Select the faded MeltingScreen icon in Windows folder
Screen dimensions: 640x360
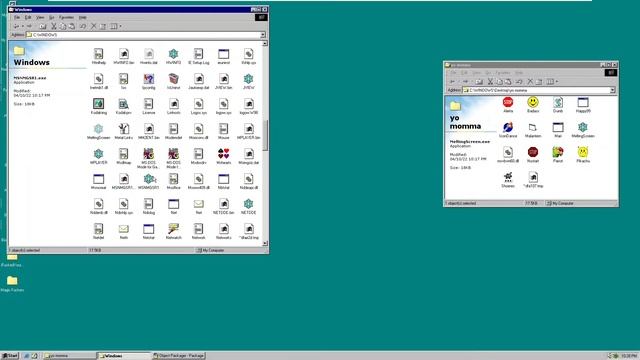98,129
